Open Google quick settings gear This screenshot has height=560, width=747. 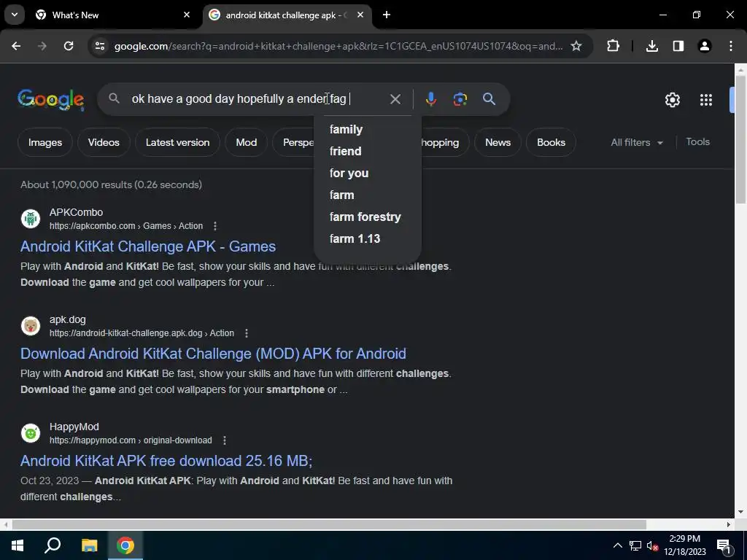coord(672,100)
